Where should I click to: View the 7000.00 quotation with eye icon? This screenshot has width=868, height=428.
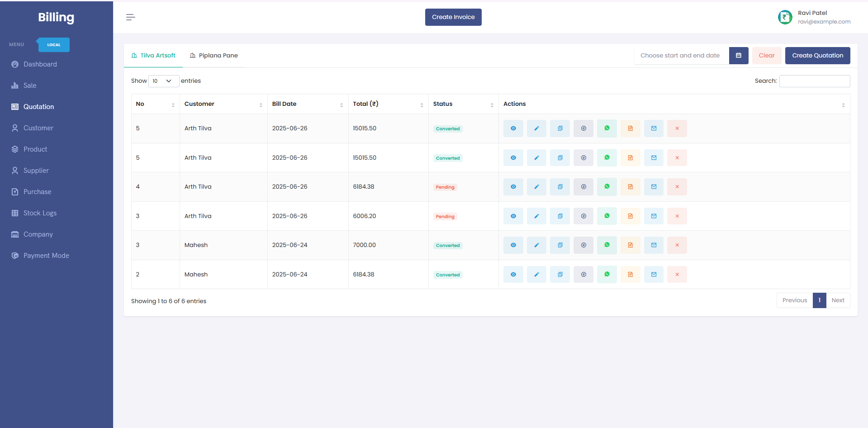pyautogui.click(x=513, y=245)
